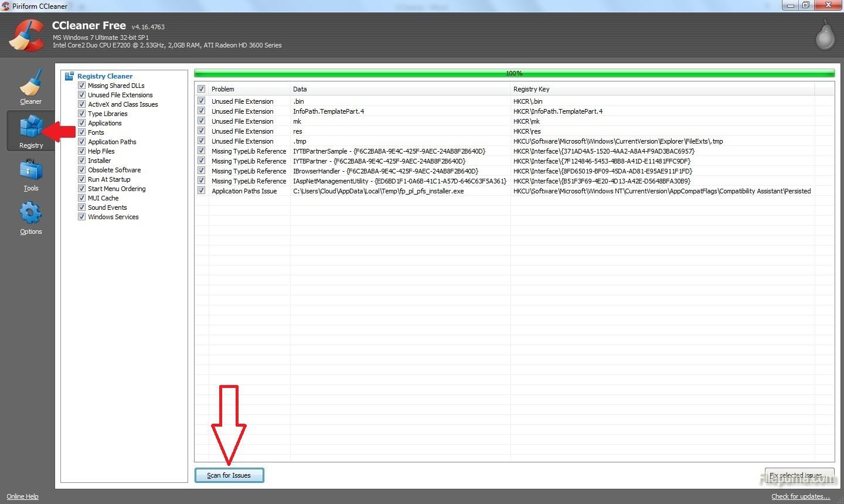The image size is (844, 504).
Task: Open Online Help link
Action: tap(22, 496)
